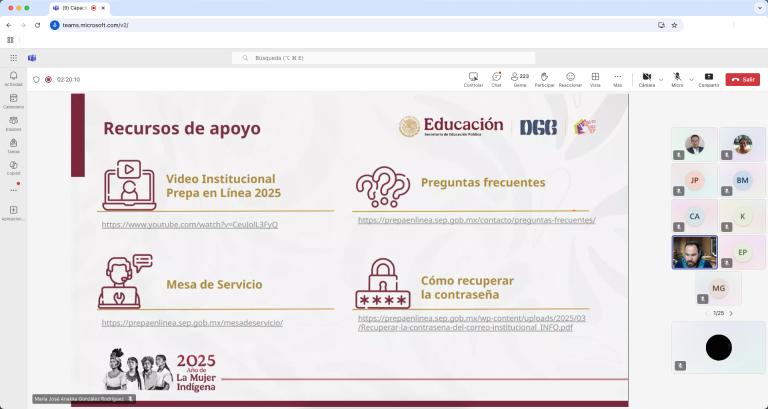Leave the meeting with Salir button
This screenshot has height=409, width=768.
(x=742, y=79)
